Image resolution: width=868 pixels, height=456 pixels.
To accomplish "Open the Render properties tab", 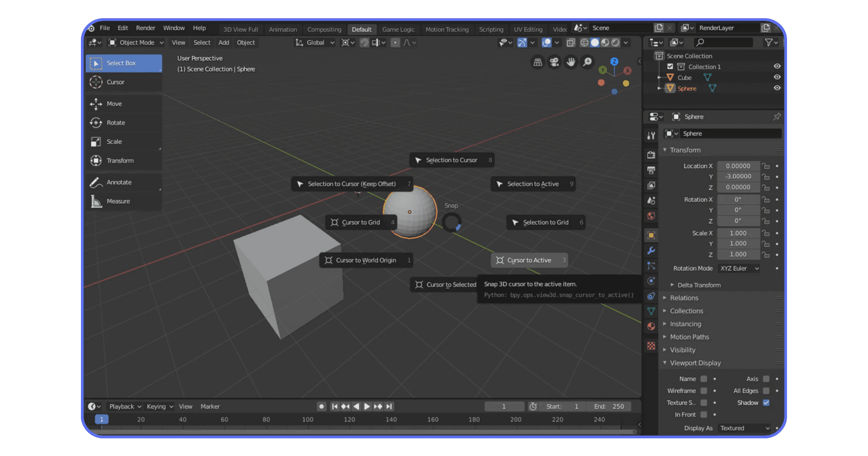I will point(651,155).
